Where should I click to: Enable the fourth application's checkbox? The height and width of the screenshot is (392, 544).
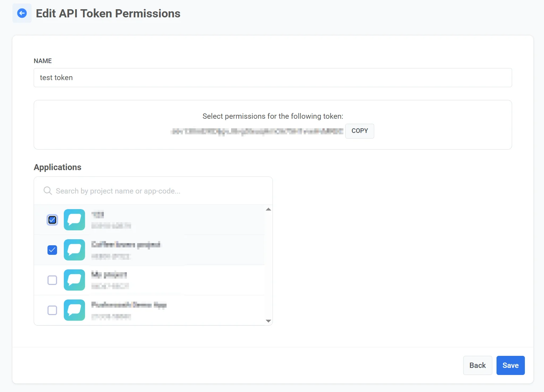(x=52, y=310)
